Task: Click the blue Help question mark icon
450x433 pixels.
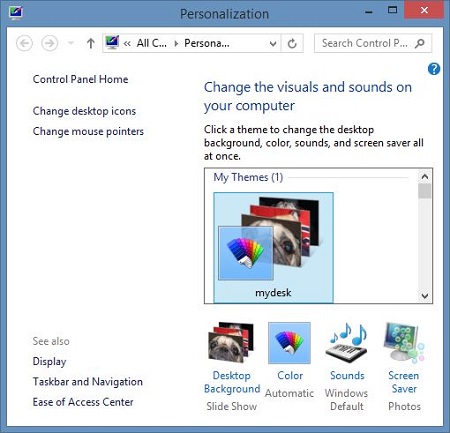Action: pyautogui.click(x=434, y=69)
